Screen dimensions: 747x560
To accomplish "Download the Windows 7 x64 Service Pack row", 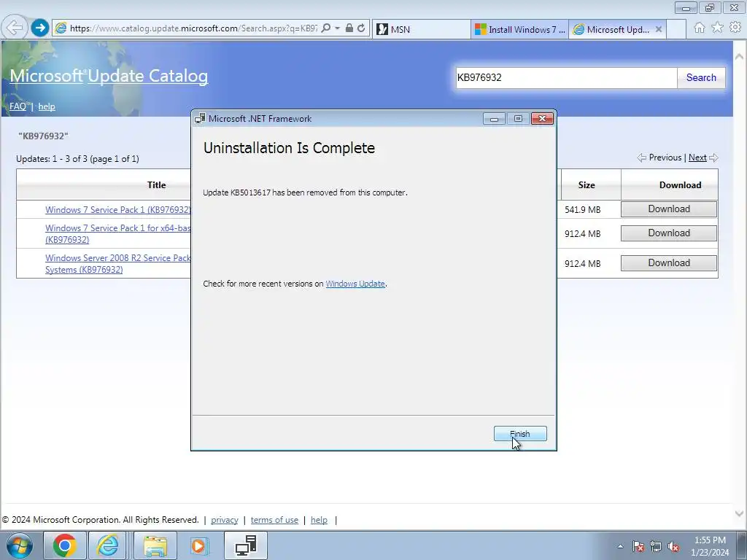I will click(669, 233).
